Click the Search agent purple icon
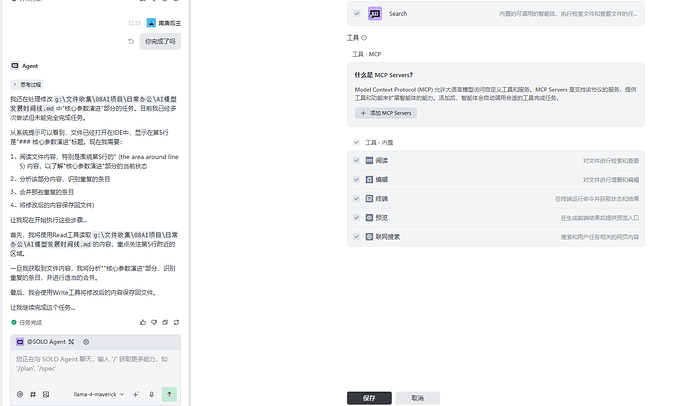Image resolution: width=690 pixels, height=406 pixels. [375, 14]
